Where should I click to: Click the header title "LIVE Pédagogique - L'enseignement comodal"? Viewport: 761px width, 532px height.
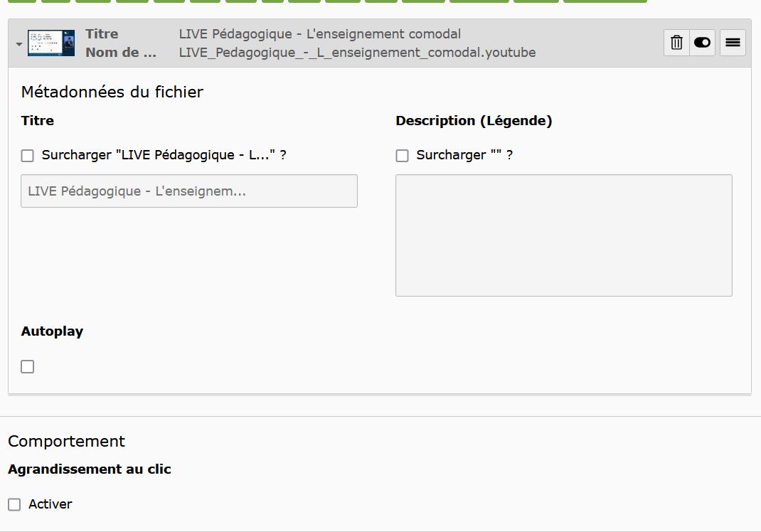pos(319,34)
